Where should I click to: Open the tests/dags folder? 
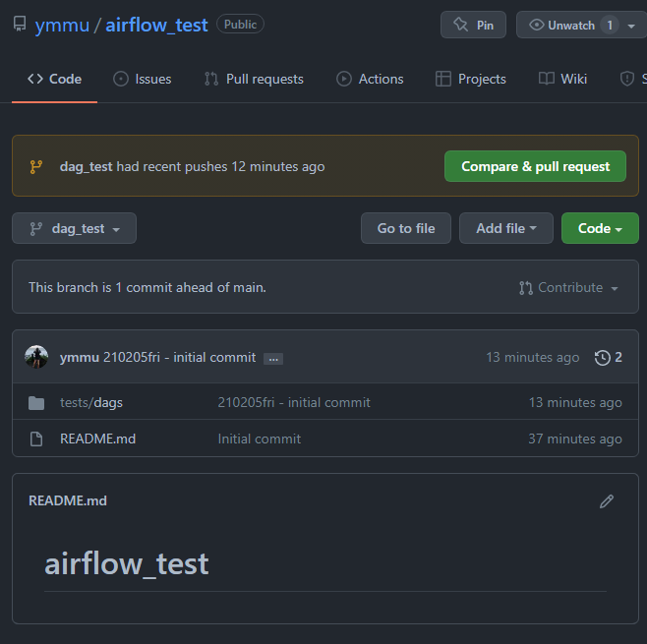[91, 402]
